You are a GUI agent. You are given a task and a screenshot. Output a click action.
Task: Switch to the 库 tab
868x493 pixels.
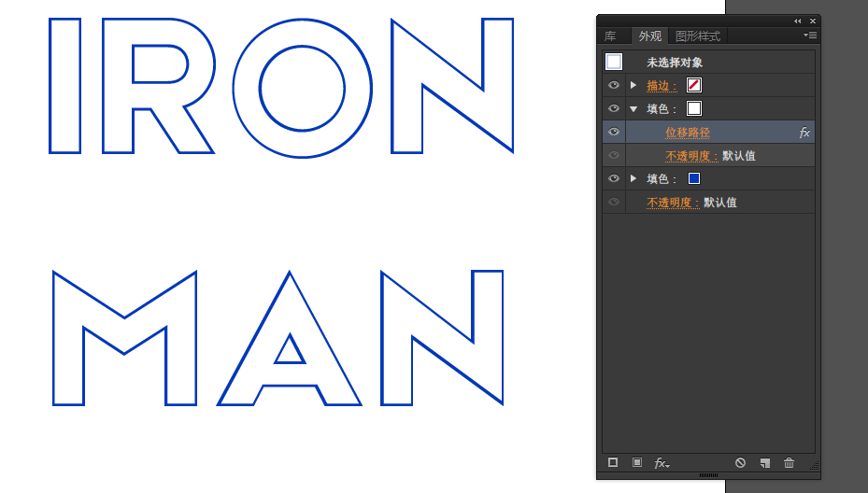(610, 36)
